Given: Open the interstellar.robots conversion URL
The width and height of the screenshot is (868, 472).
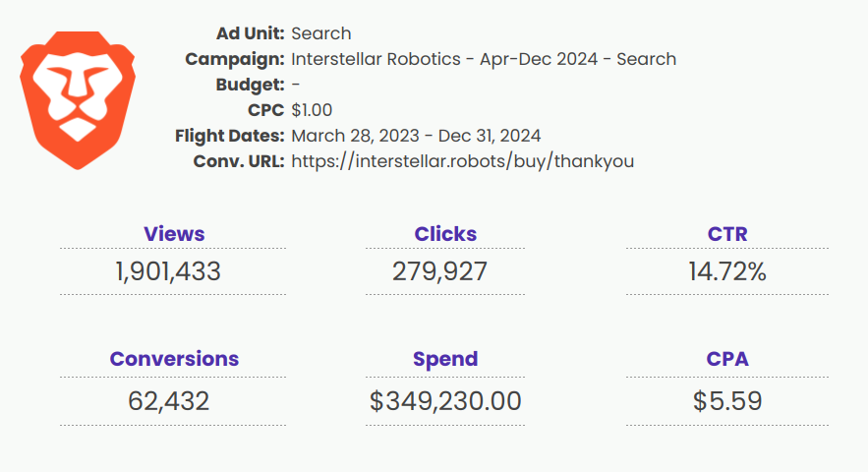Looking at the screenshot, I should pyautogui.click(x=462, y=161).
